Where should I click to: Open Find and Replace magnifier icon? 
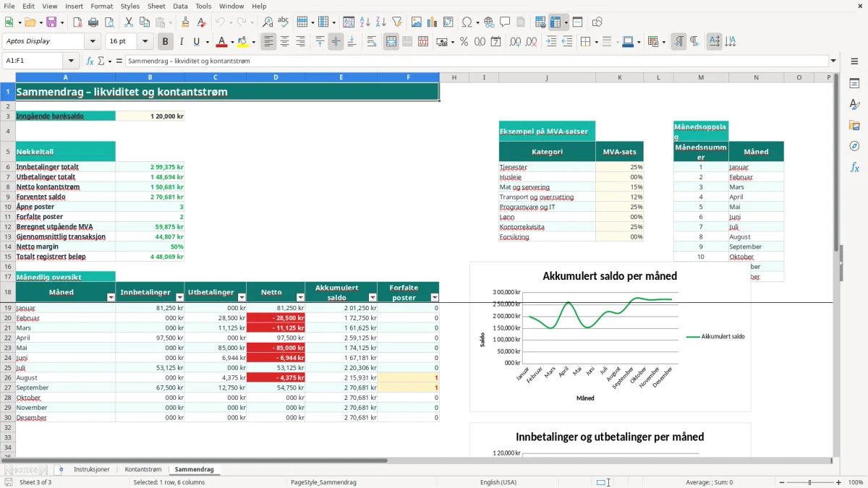coord(268,22)
